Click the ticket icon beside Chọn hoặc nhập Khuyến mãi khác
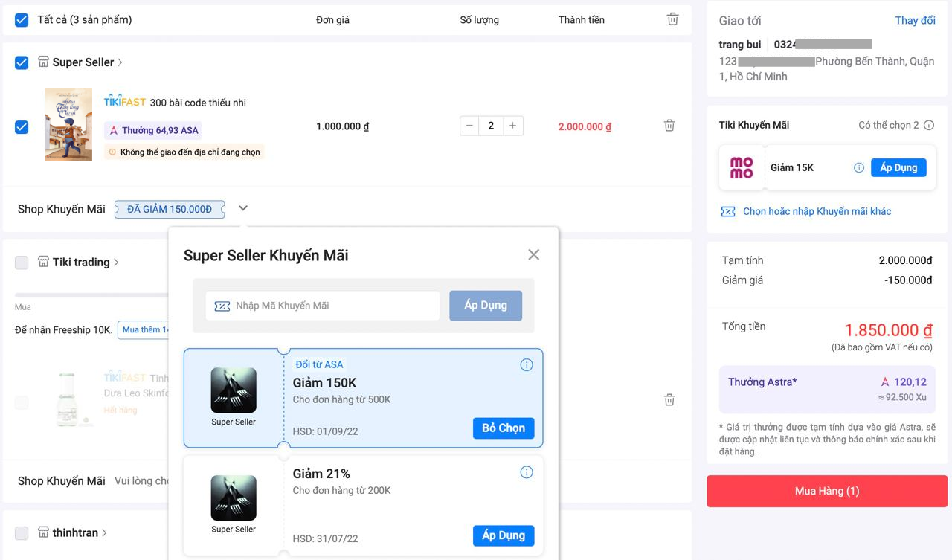The height and width of the screenshot is (560, 952). [728, 212]
